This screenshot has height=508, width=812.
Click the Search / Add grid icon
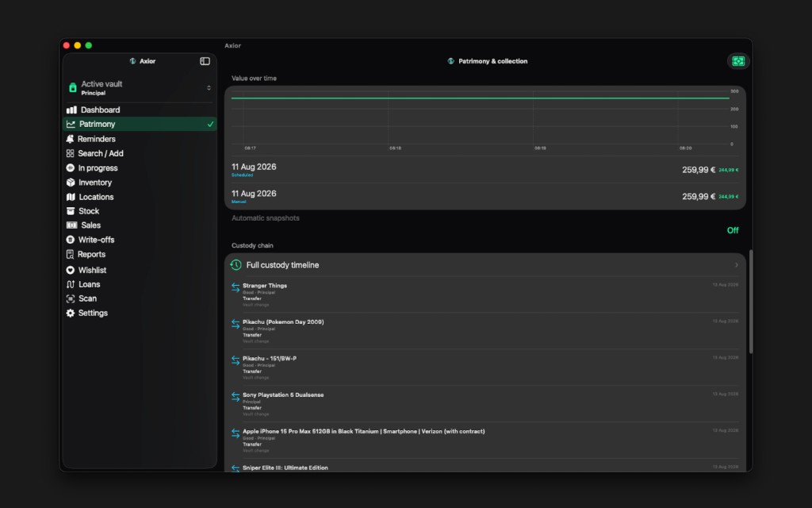click(70, 153)
